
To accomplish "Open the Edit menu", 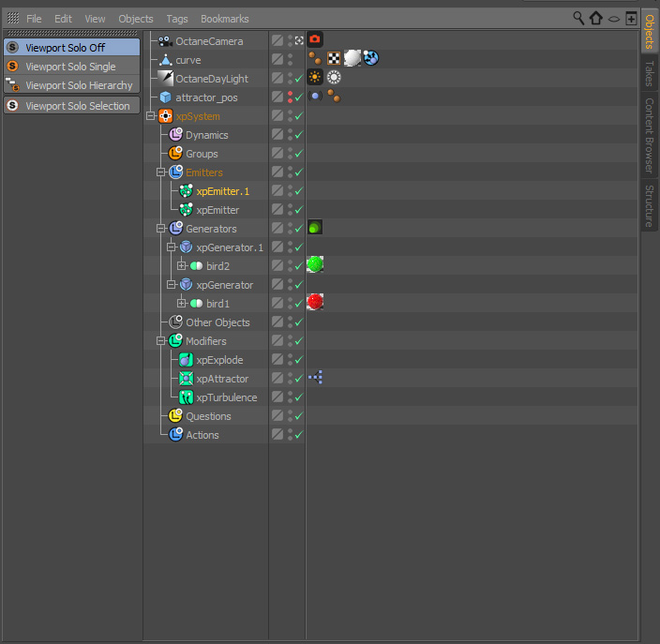I will pyautogui.click(x=63, y=19).
